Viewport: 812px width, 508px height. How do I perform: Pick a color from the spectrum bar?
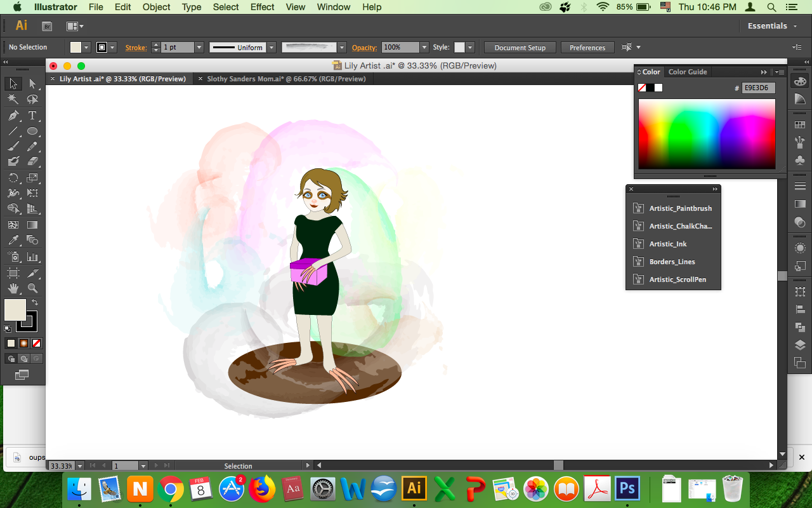(707, 133)
